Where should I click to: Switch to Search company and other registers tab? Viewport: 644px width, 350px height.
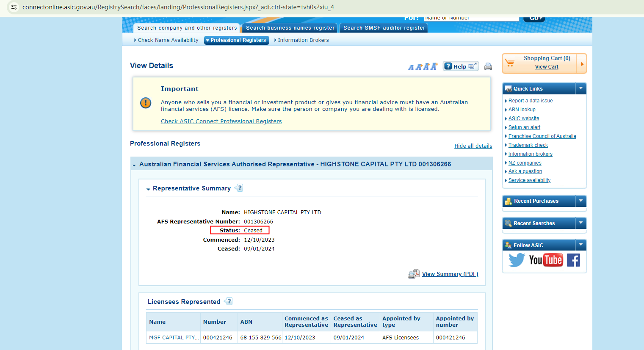(x=187, y=28)
